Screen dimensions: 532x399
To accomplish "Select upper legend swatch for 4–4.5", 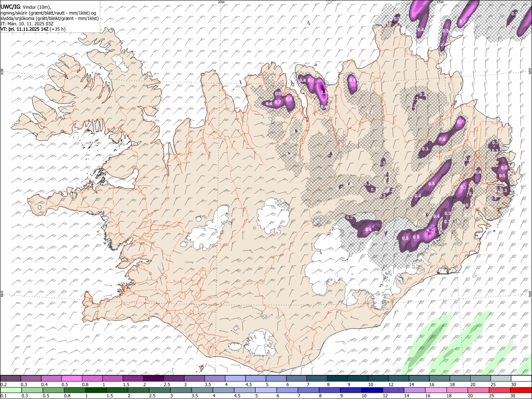I will (x=236, y=378).
